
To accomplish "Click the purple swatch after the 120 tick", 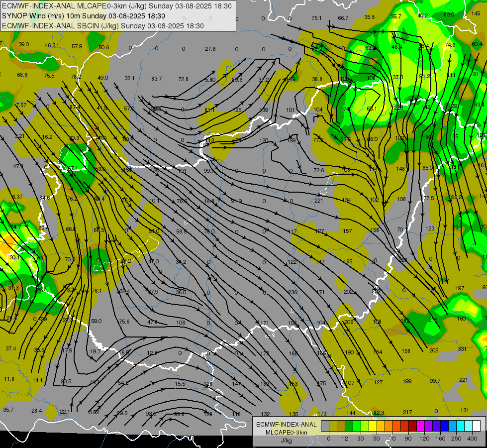I will [x=429, y=426].
